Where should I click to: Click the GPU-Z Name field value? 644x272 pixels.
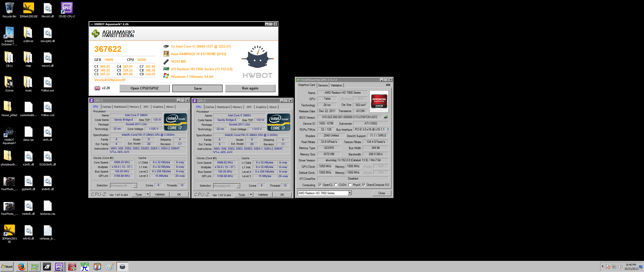[343, 93]
